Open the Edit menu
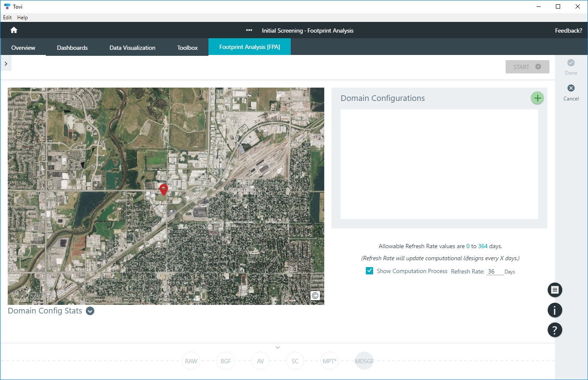The image size is (588, 380). click(7, 18)
